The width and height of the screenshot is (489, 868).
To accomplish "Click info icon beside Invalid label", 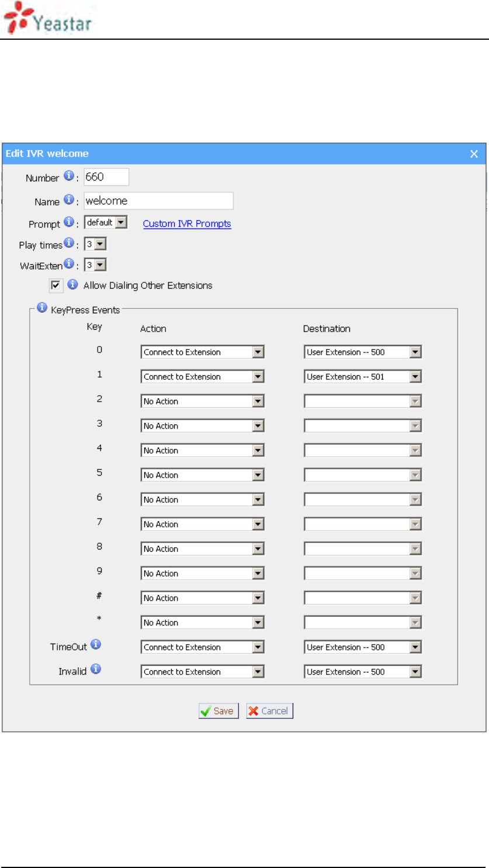I will click(x=96, y=669).
